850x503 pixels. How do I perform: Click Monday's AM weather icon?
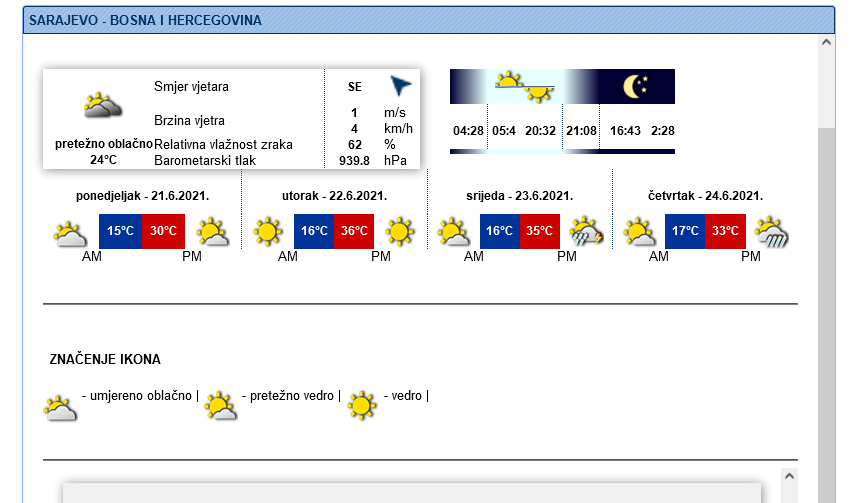click(x=71, y=234)
